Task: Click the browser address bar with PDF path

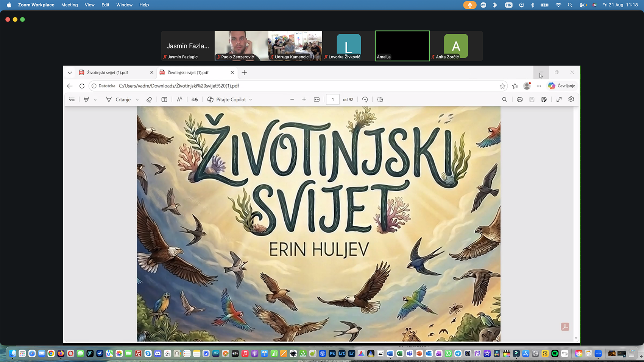Action: click(x=299, y=86)
